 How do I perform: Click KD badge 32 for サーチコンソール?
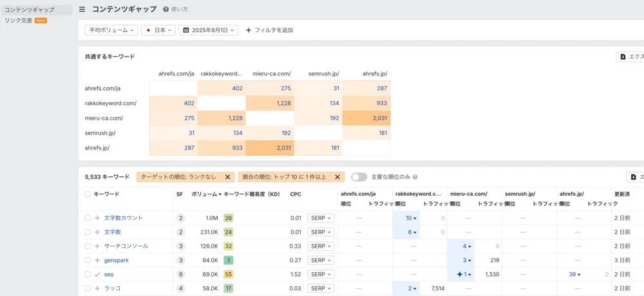pyautogui.click(x=229, y=246)
